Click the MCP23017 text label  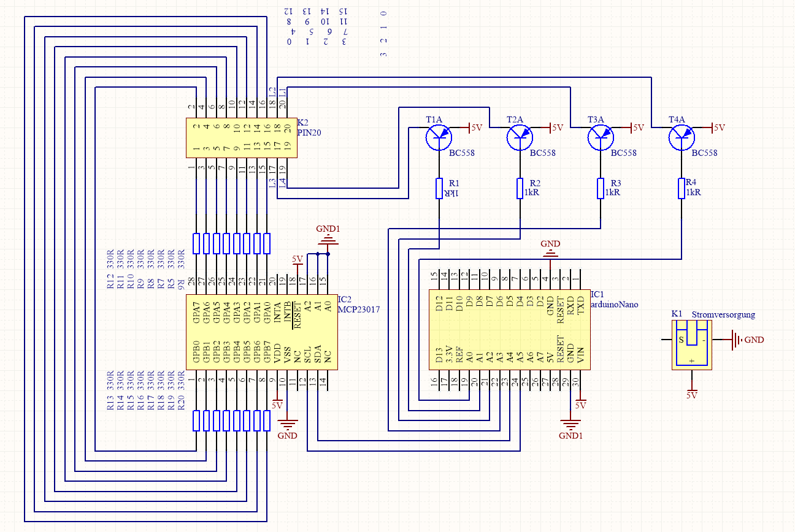coord(359,310)
